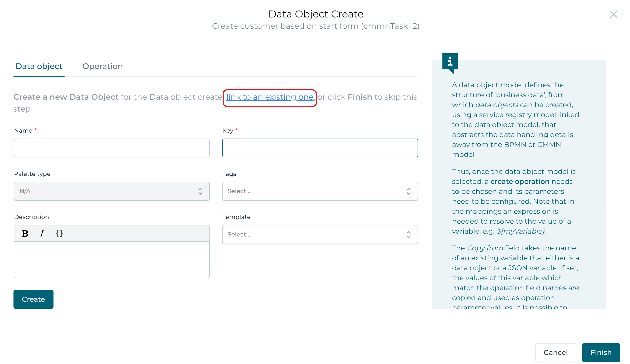630x364 pixels.
Task: Open the Palette type dropdown showing N/A
Action: click(111, 191)
